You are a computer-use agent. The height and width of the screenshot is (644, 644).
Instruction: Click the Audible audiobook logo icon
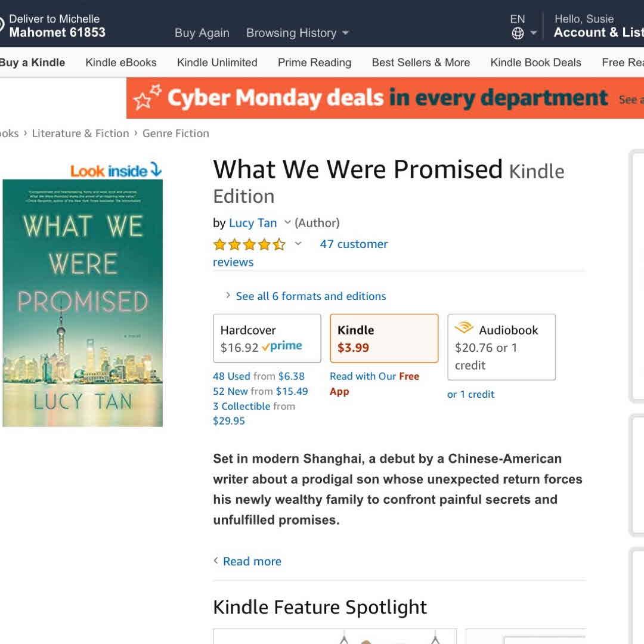point(463,329)
